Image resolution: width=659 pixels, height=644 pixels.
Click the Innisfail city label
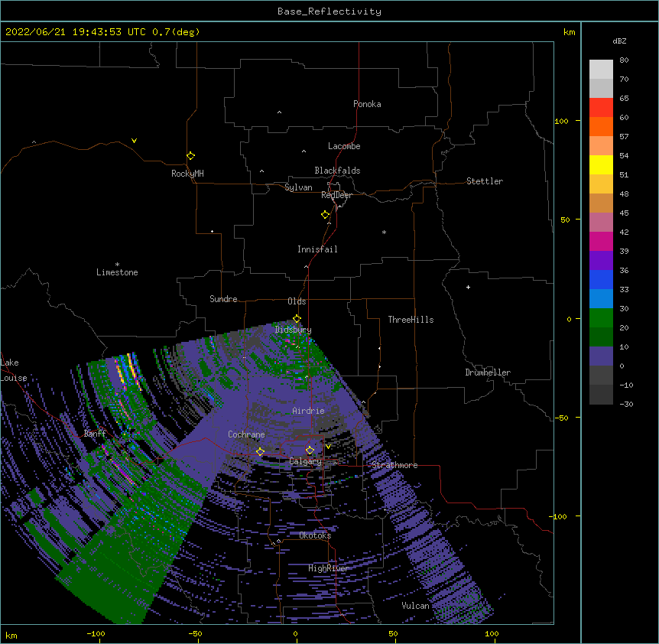pos(317,249)
